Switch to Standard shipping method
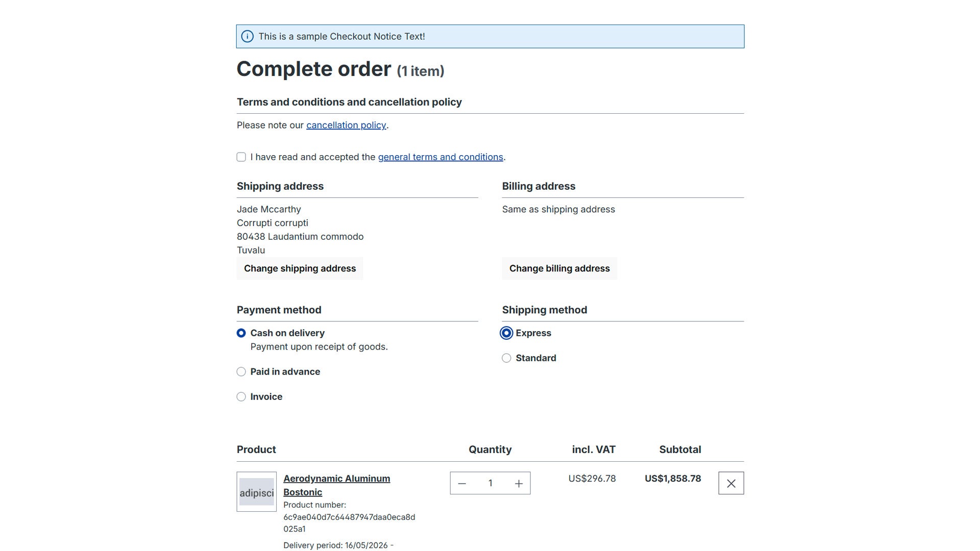 [506, 358]
